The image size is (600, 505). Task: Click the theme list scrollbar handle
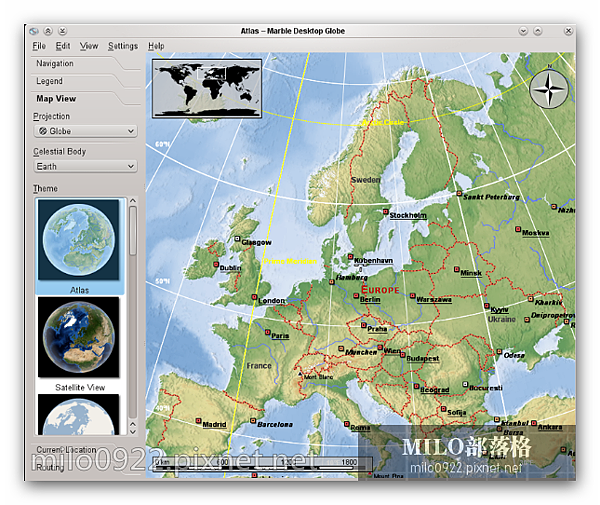pos(133,231)
